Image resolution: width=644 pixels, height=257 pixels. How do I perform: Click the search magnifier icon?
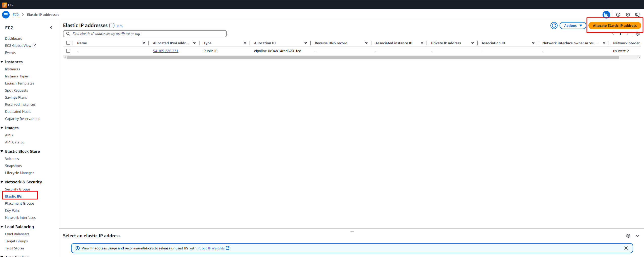click(x=68, y=34)
